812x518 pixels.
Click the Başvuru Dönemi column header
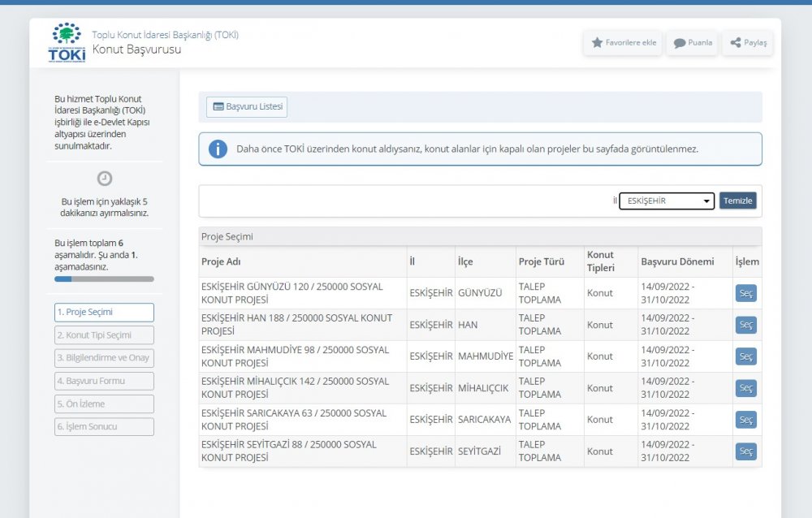(x=677, y=261)
